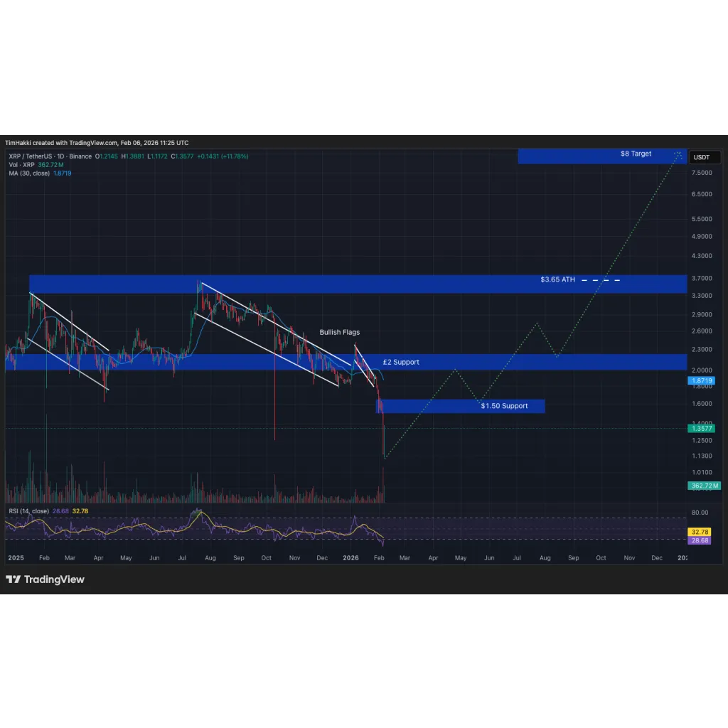This screenshot has width=728, height=728.
Task: Click the 1.0100 price axis value
Action: click(702, 472)
